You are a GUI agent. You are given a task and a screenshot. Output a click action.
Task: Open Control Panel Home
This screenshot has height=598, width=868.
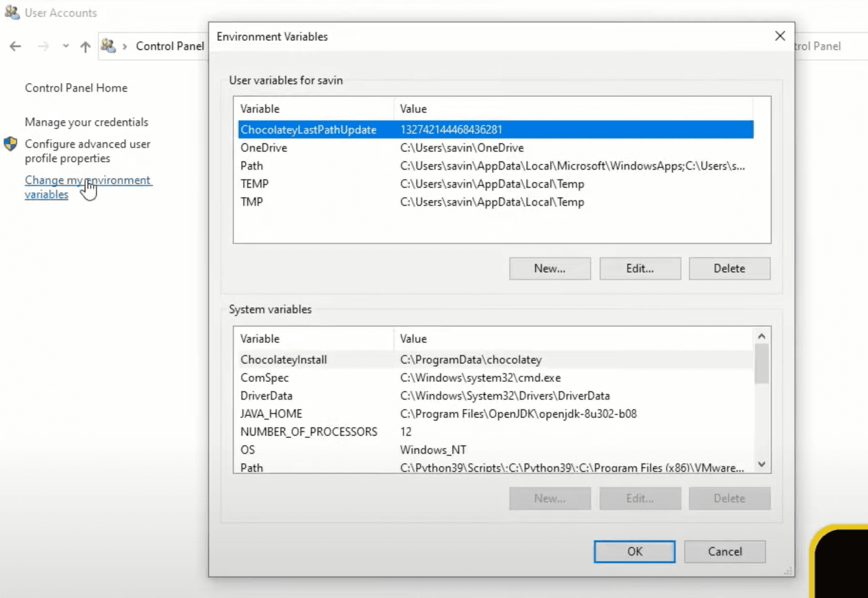pyautogui.click(x=76, y=87)
